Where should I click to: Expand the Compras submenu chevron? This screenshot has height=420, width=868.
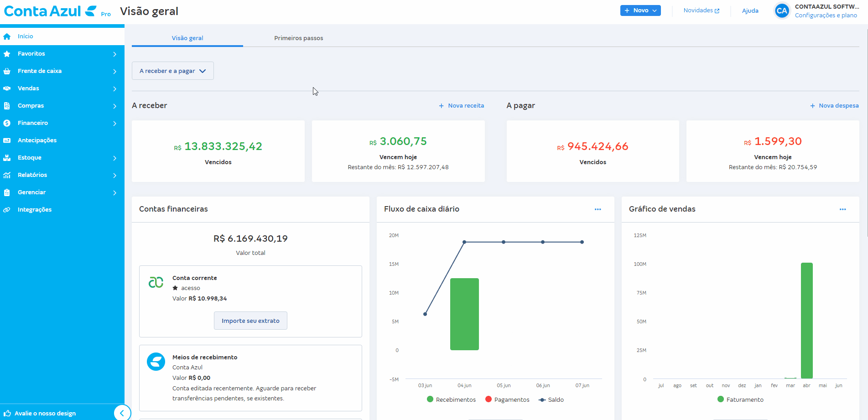click(x=114, y=106)
